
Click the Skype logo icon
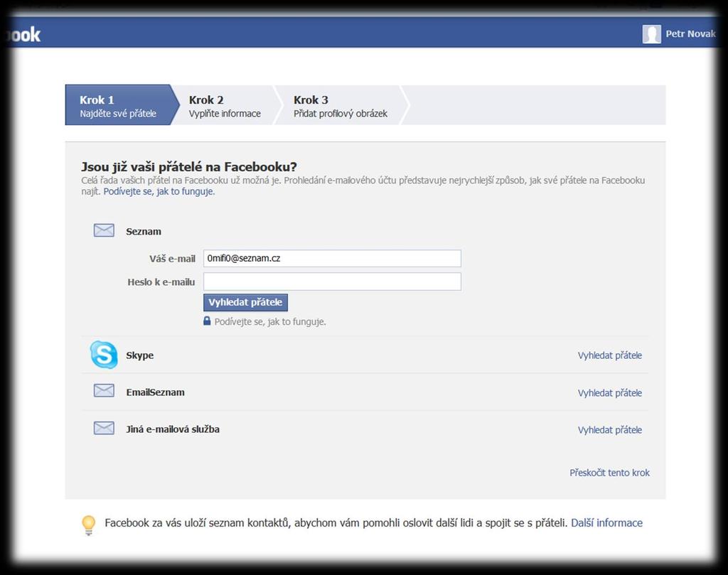tap(104, 355)
